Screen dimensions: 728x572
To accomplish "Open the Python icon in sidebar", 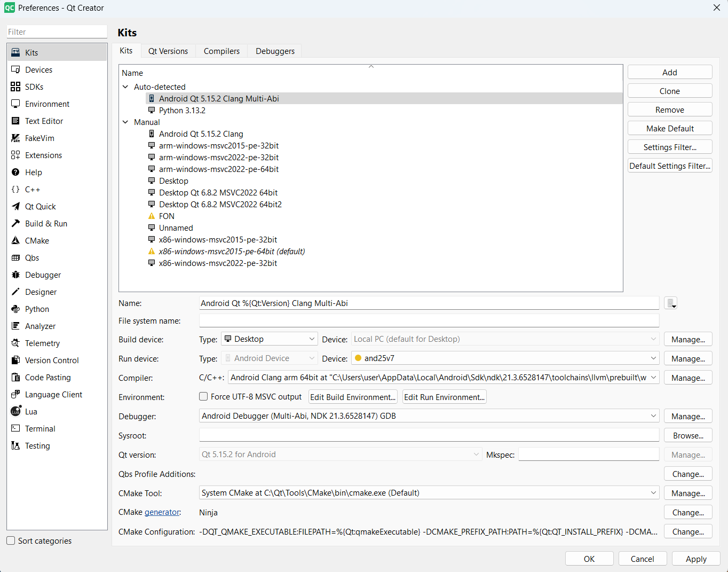I will [x=15, y=309].
